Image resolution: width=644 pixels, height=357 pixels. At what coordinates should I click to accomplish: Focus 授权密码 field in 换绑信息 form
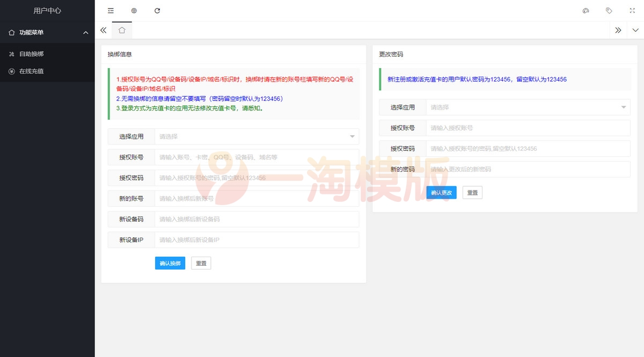257,178
